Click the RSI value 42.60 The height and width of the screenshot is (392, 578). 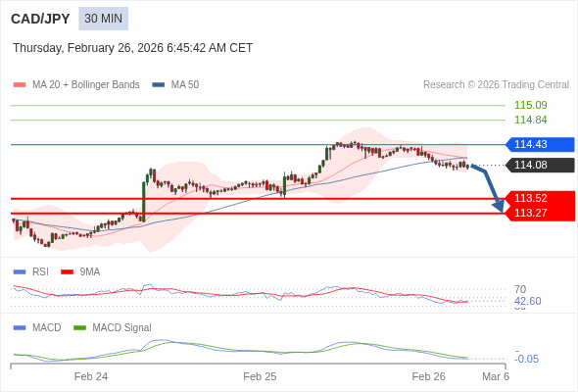click(x=528, y=301)
